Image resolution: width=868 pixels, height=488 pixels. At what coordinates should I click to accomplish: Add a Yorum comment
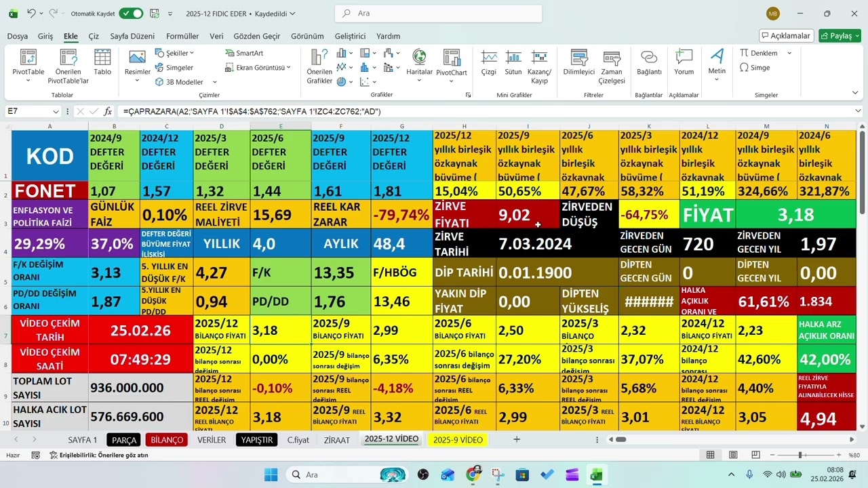point(684,61)
